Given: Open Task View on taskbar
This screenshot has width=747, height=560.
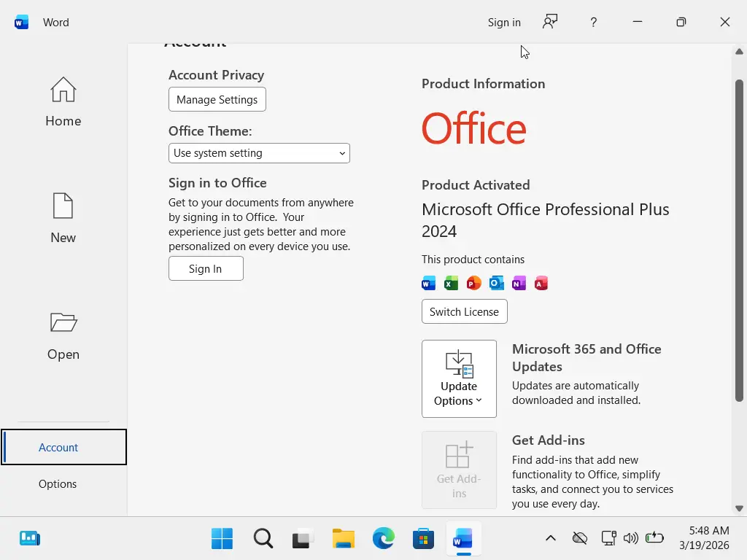Looking at the screenshot, I should click(303, 539).
